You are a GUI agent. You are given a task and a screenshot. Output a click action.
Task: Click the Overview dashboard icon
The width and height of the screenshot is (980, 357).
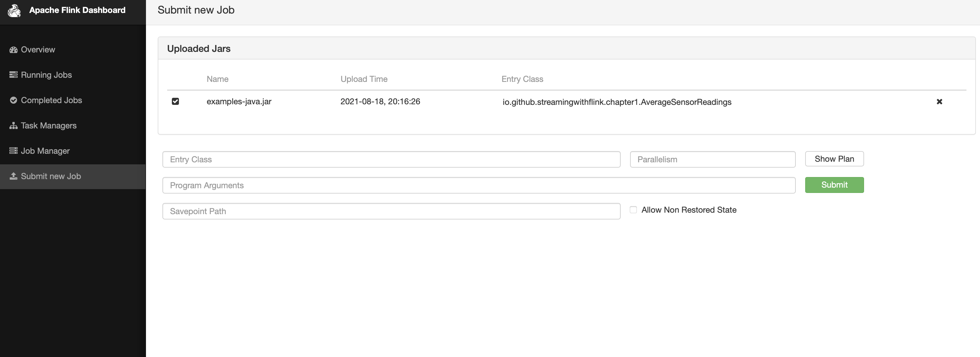[x=13, y=50]
